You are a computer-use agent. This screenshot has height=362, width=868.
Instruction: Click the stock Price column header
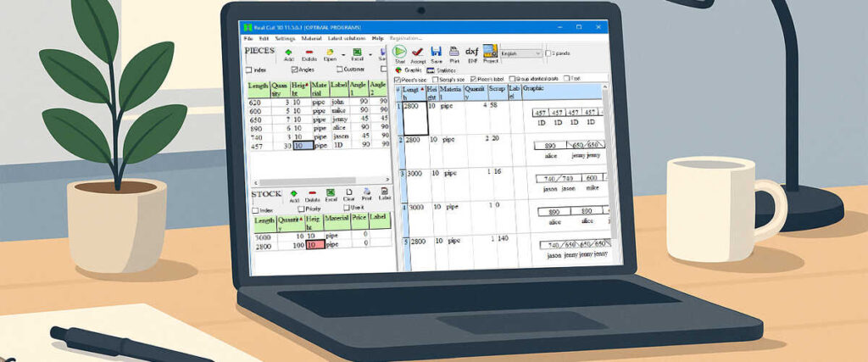pos(359,222)
